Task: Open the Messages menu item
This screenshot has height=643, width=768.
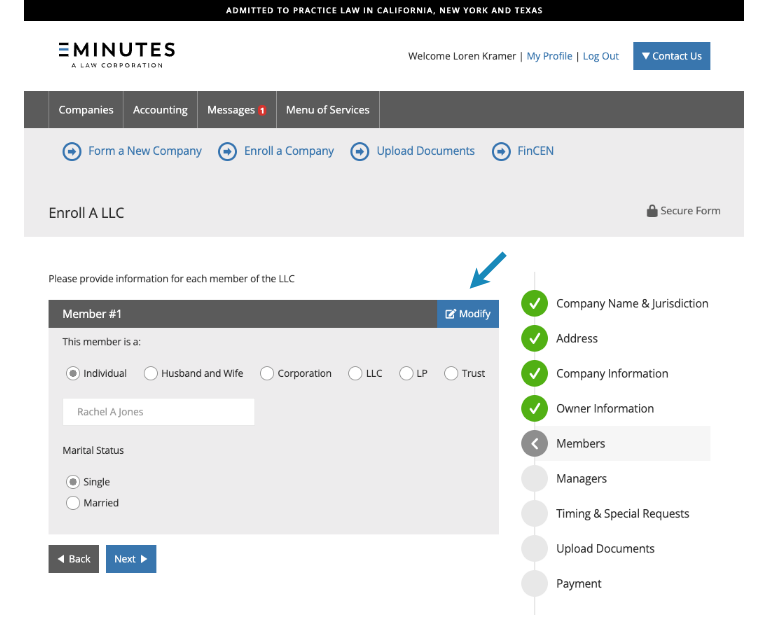Action: (x=237, y=110)
